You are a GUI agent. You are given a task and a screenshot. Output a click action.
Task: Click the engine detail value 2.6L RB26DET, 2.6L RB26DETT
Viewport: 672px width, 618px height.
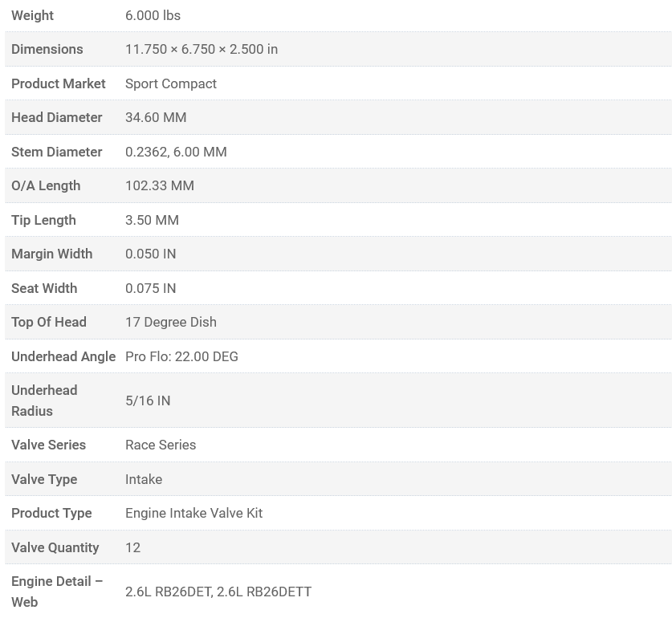[x=218, y=592]
